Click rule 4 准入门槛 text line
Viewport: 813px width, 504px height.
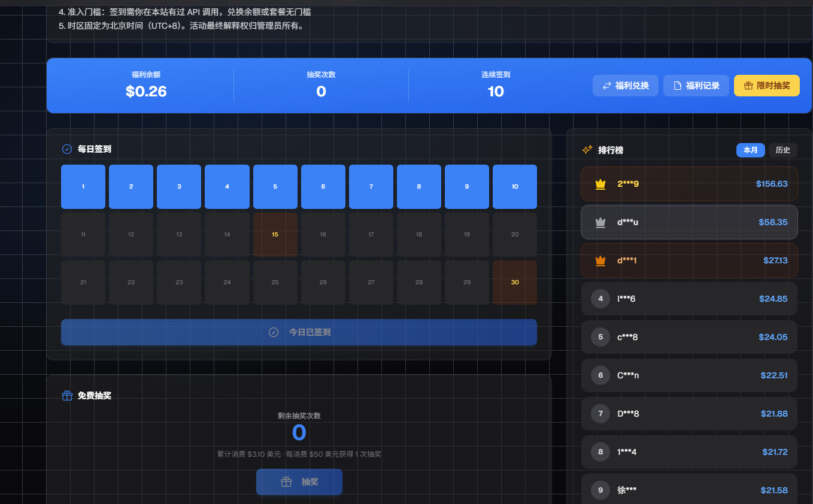pyautogui.click(x=184, y=12)
